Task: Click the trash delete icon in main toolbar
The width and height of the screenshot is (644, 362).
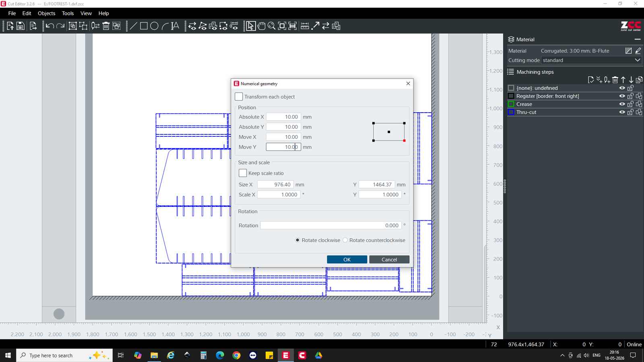Action: [x=106, y=26]
